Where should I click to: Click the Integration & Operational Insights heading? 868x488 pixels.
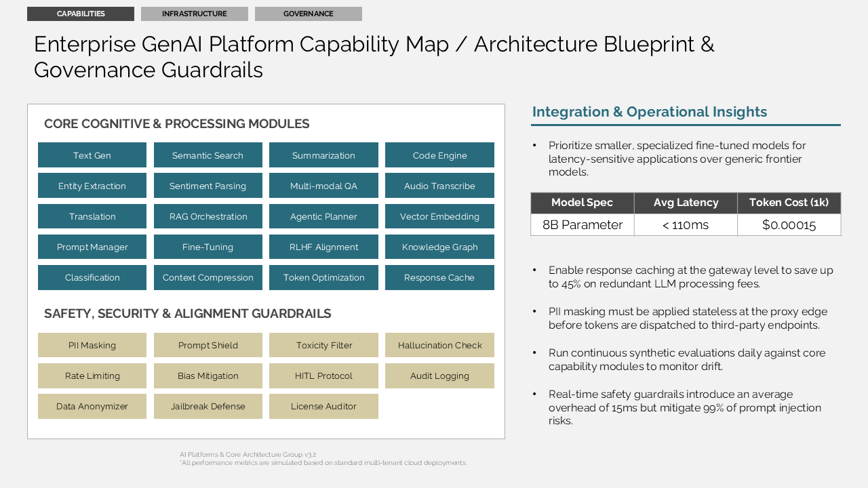click(x=650, y=112)
